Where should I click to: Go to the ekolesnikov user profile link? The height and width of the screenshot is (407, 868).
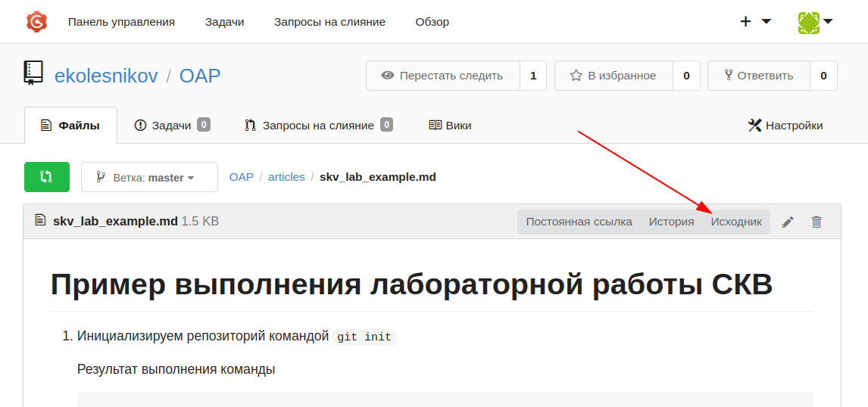tap(106, 76)
